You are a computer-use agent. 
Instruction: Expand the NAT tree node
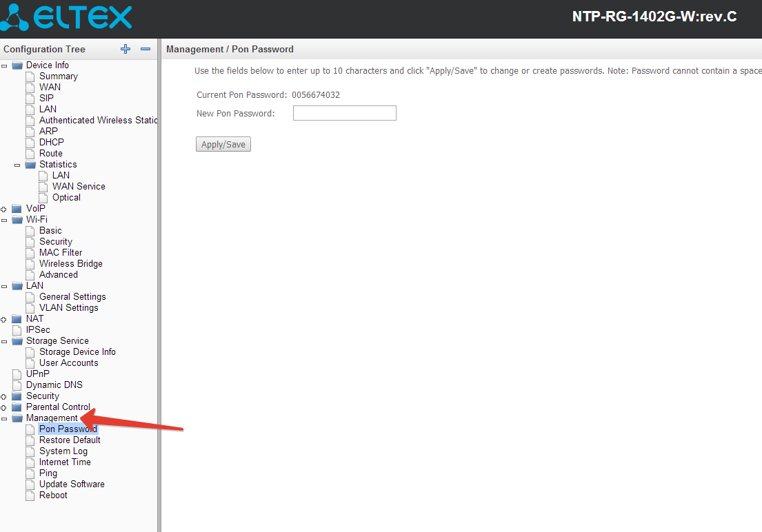(4, 319)
